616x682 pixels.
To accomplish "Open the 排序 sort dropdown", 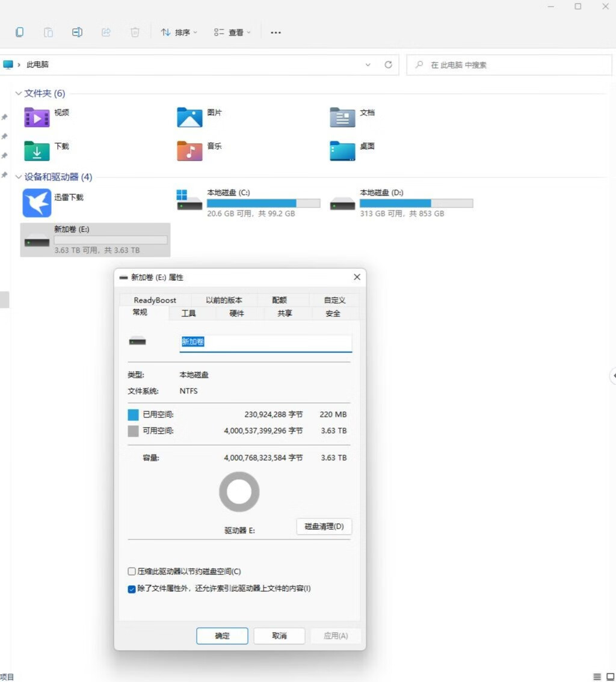I will [179, 32].
